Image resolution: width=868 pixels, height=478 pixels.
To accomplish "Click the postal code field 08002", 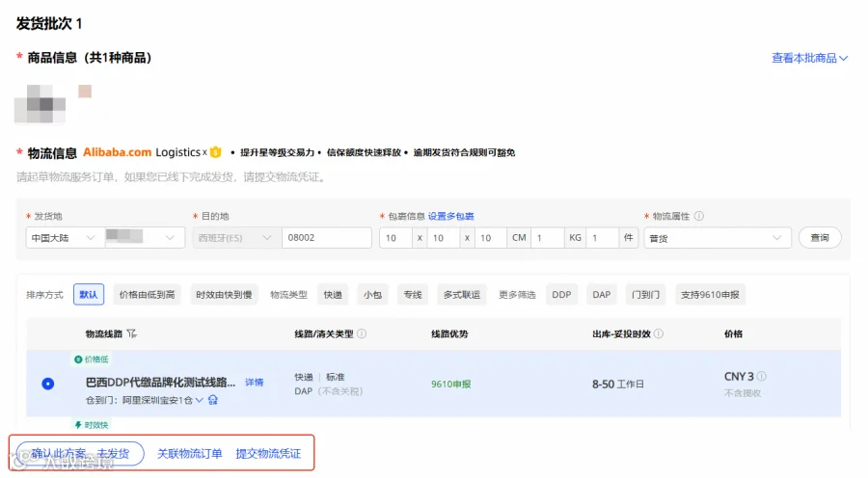I will 327,238.
